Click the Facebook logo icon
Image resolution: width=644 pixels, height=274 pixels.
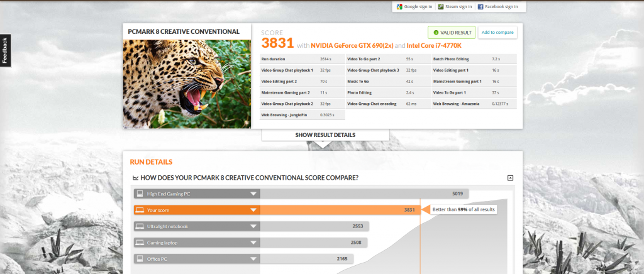pyautogui.click(x=480, y=7)
